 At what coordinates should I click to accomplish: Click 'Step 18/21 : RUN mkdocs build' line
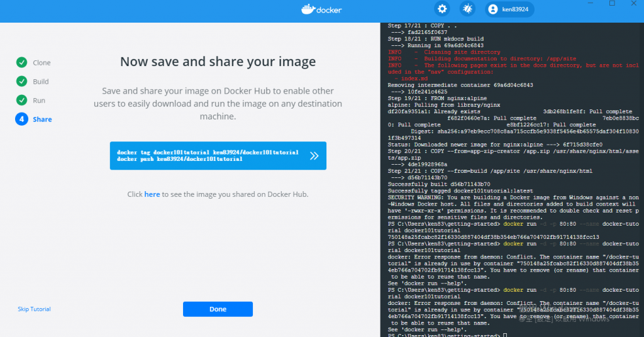click(435, 39)
